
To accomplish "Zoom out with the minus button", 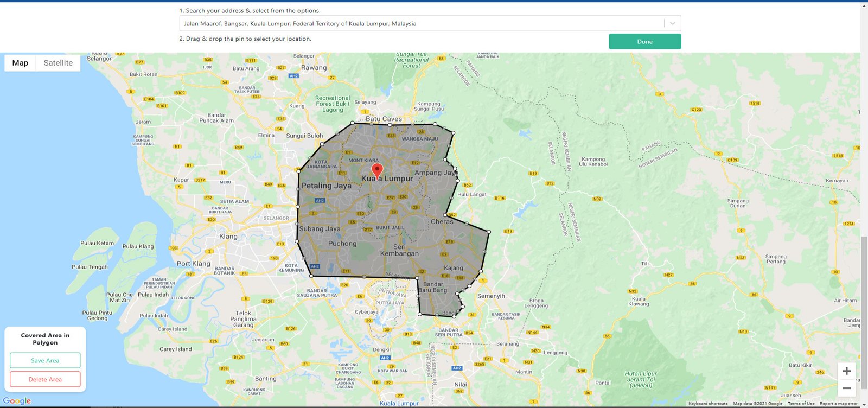I will pyautogui.click(x=846, y=388).
